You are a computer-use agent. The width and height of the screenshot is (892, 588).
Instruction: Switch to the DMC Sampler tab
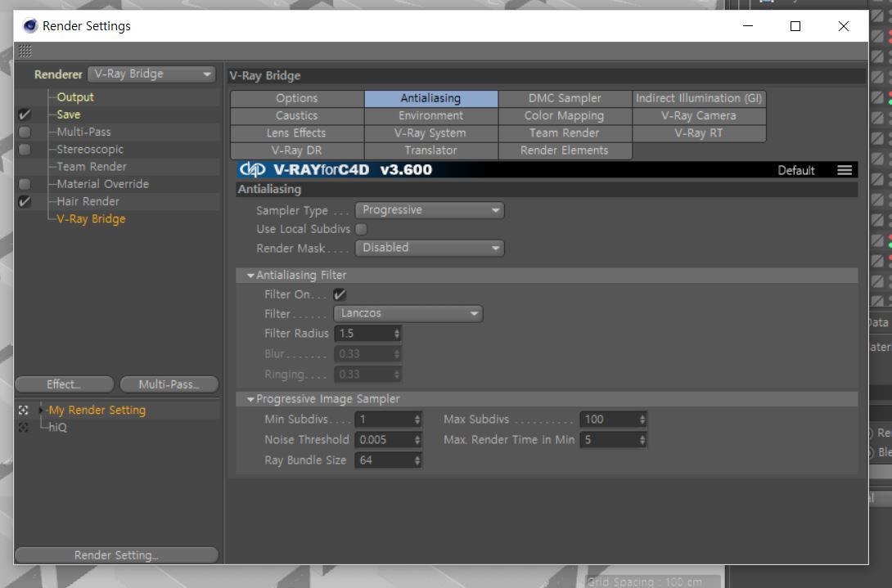(565, 98)
